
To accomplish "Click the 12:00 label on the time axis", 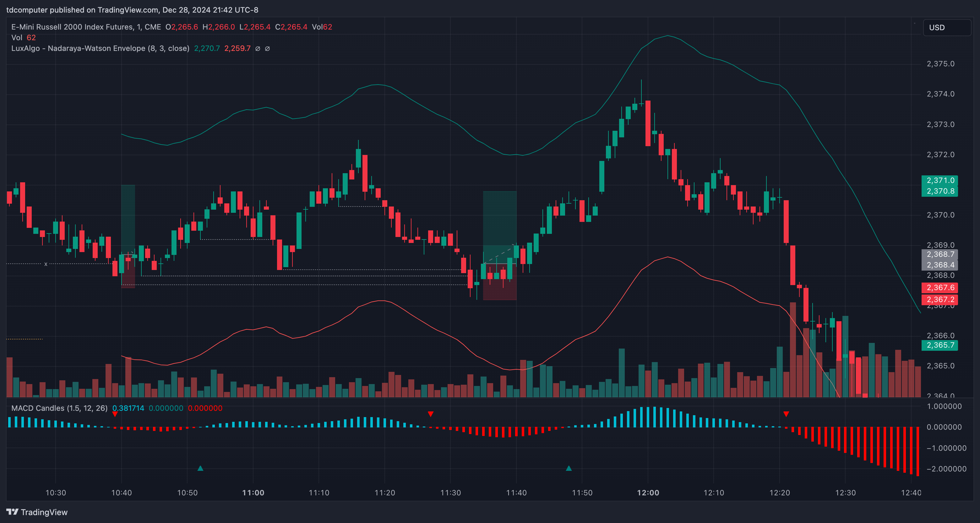I will [648, 493].
